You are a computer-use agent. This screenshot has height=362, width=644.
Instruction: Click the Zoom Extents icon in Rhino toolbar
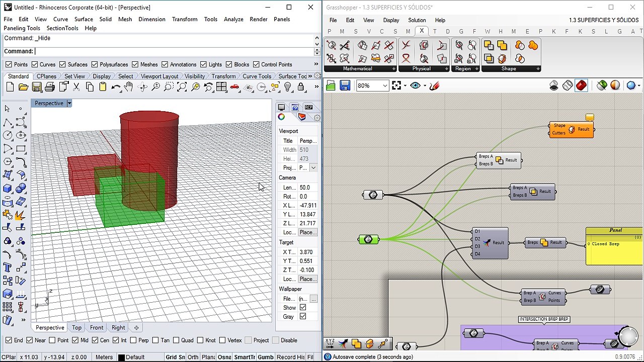click(x=182, y=87)
